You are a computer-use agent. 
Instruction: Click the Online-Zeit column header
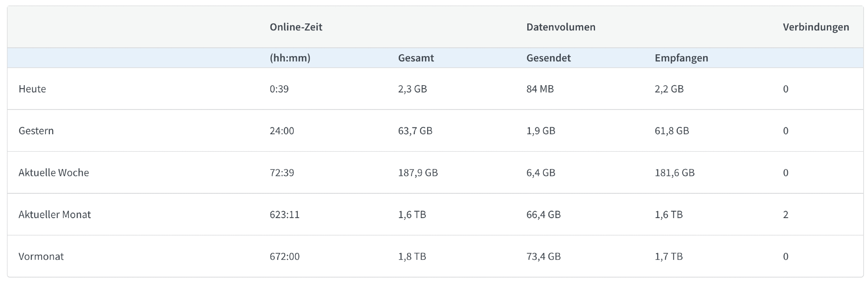coord(296,27)
